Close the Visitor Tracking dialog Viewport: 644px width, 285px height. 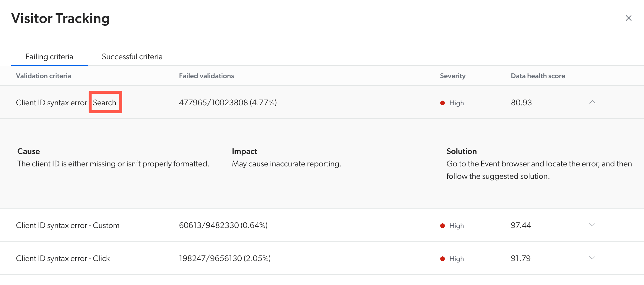[628, 18]
